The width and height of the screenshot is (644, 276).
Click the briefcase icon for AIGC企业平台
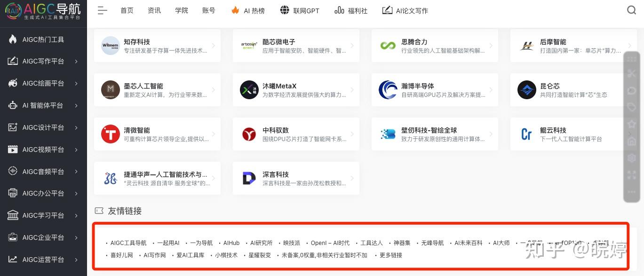point(13,237)
